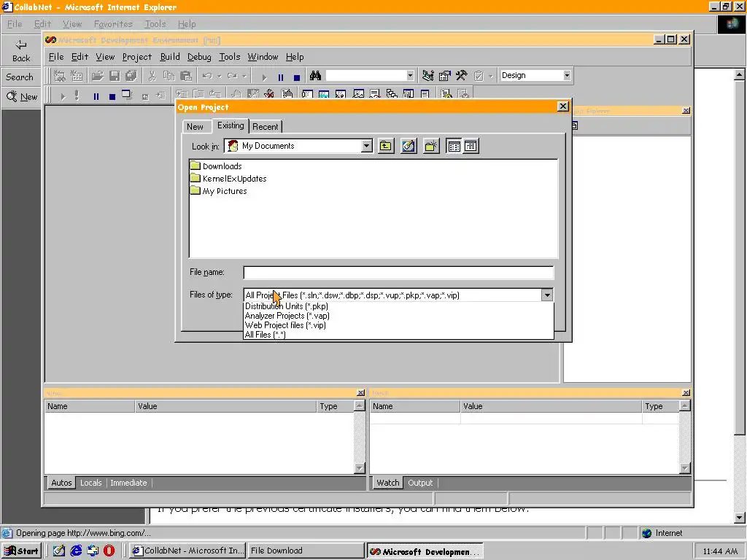Expand the Redo history dropdown arrow

tap(244, 76)
